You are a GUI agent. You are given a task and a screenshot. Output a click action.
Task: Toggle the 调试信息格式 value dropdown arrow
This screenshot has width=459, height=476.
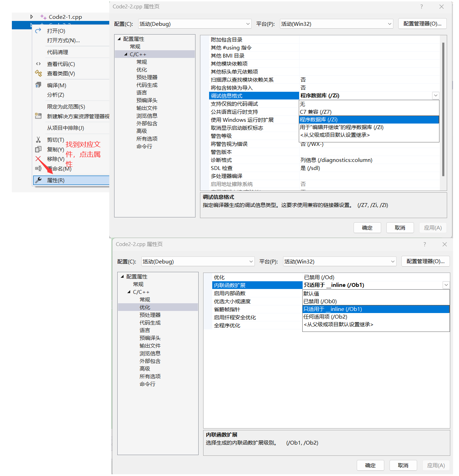(436, 96)
